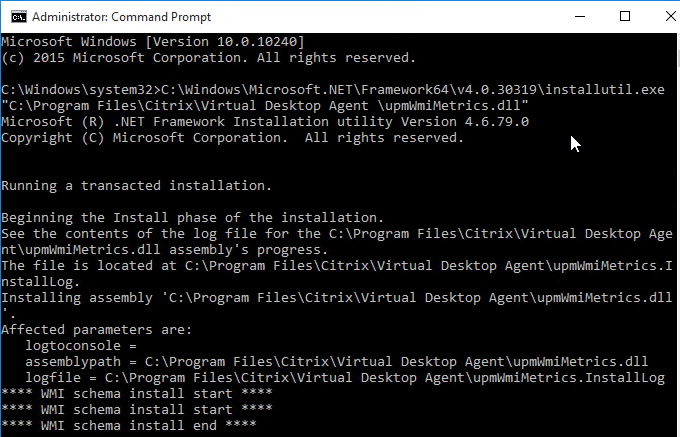This screenshot has height=437, width=680.
Task: Click the quoted upmWmiMetrics.dll path argument
Action: (265, 106)
